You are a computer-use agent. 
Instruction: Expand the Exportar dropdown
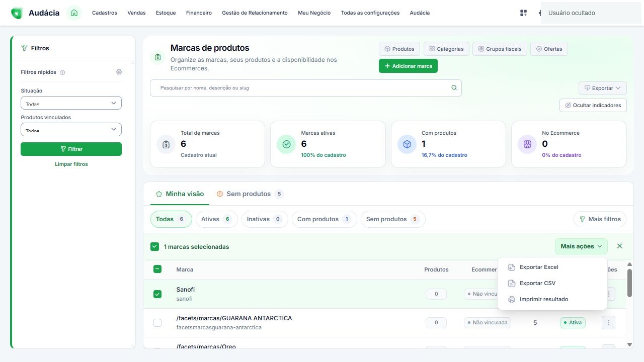pyautogui.click(x=603, y=88)
